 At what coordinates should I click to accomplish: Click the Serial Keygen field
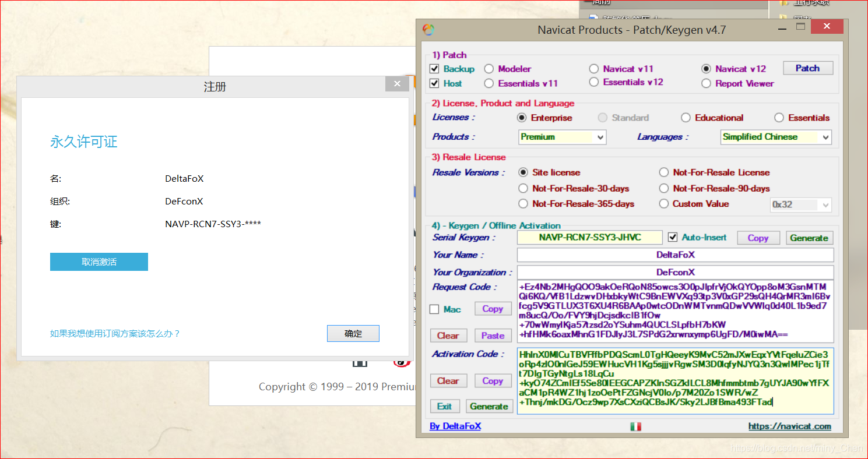coord(590,237)
